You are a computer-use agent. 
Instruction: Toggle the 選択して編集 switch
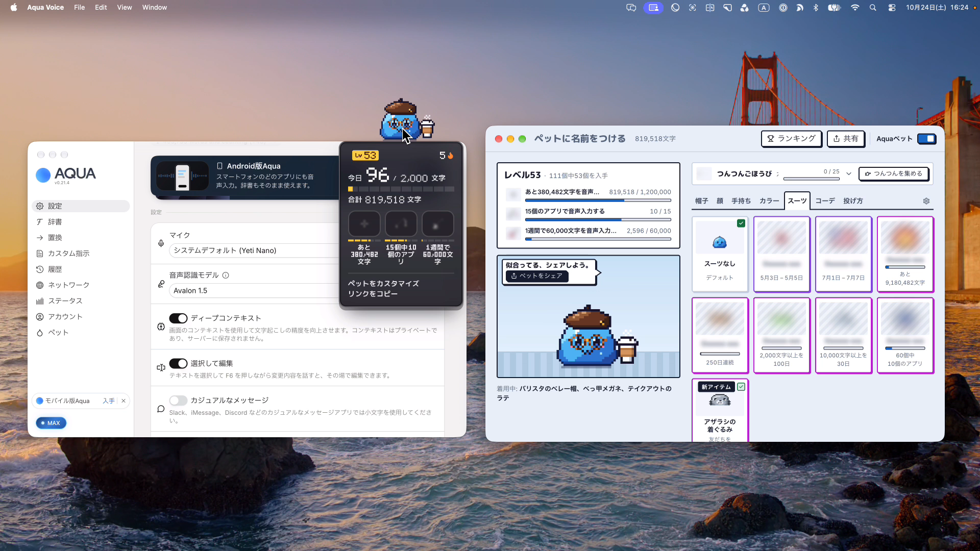[178, 363]
